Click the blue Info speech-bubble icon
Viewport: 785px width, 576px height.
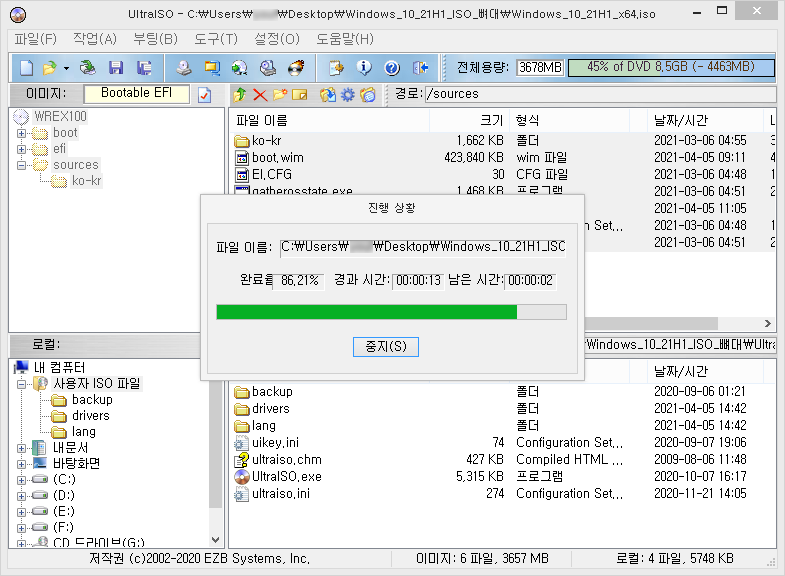click(x=364, y=68)
